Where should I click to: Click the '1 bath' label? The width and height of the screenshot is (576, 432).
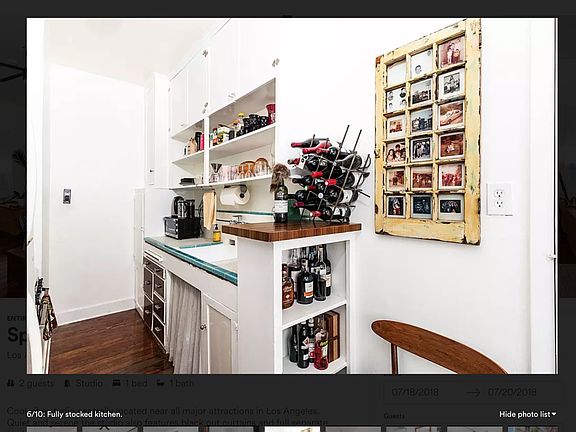[x=181, y=384]
